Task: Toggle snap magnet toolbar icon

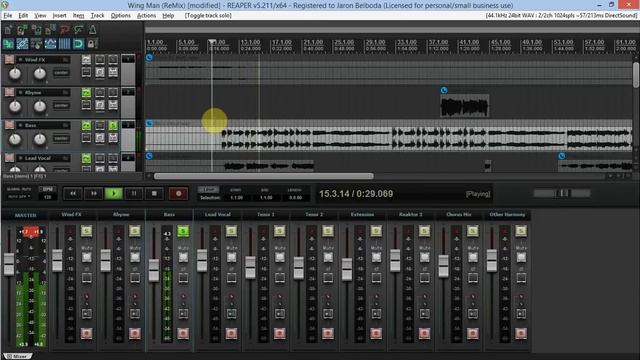Action: click(78, 43)
